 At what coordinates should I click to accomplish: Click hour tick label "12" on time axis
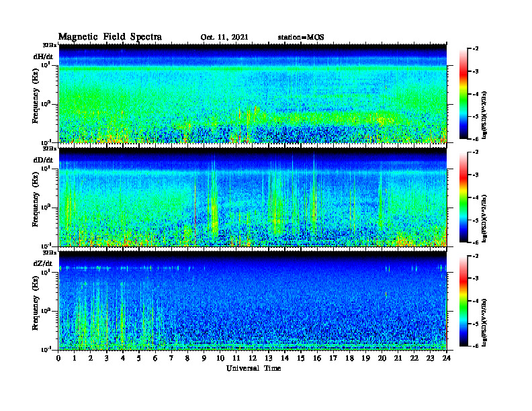tap(253, 359)
